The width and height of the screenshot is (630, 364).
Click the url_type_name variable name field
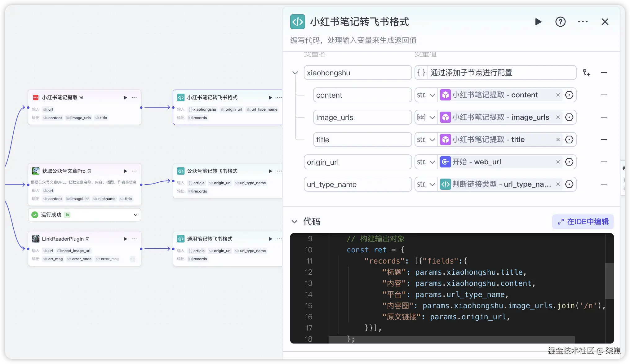pos(357,184)
